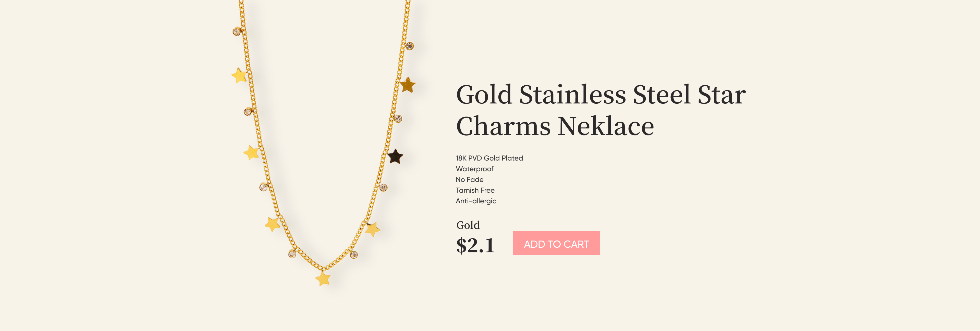This screenshot has width=980, height=331.
Task: Select the Anti-allergic feature text
Action: [x=476, y=201]
